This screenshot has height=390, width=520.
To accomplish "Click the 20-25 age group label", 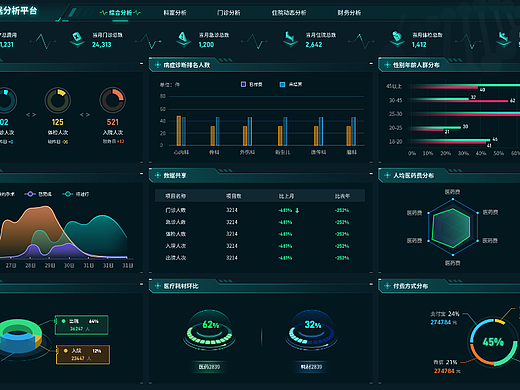I will 395,128.
